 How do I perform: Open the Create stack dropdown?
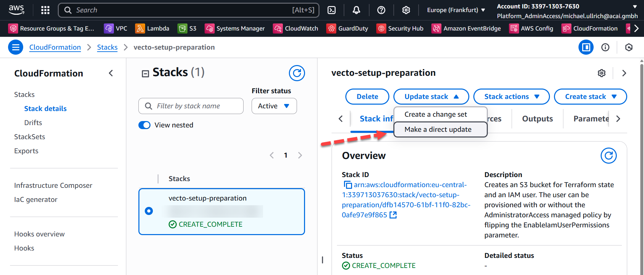click(591, 97)
